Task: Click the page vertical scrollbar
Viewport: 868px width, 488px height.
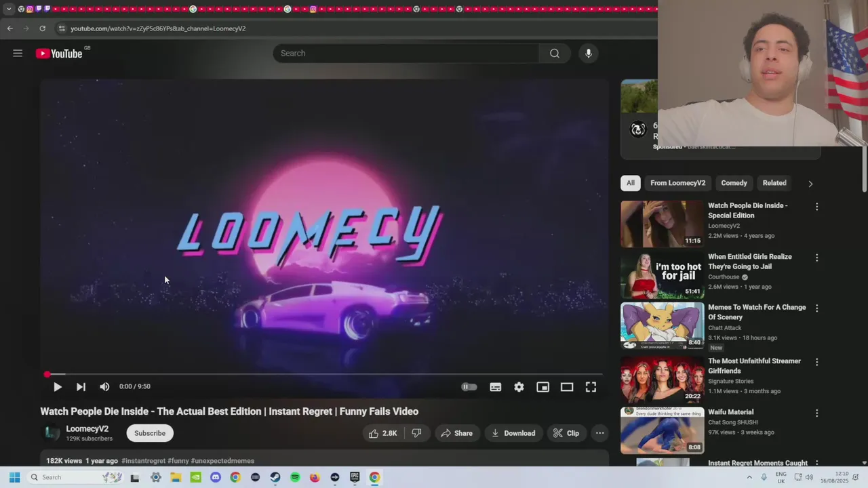Action: click(x=864, y=168)
